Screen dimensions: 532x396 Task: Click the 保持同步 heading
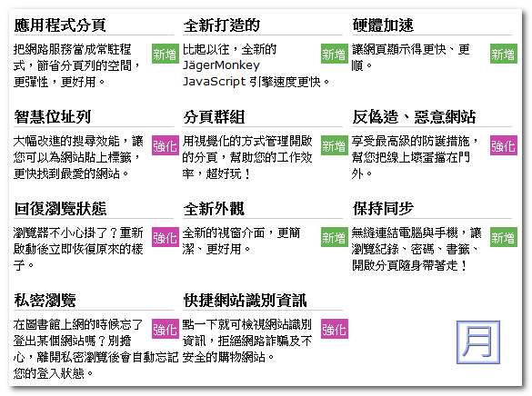(383, 209)
